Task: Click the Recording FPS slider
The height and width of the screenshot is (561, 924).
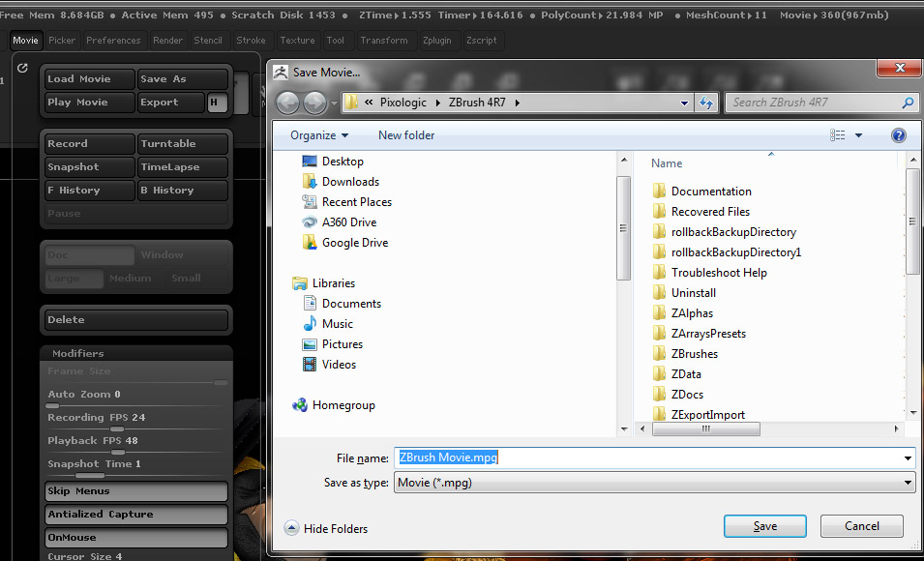Action: [136, 421]
